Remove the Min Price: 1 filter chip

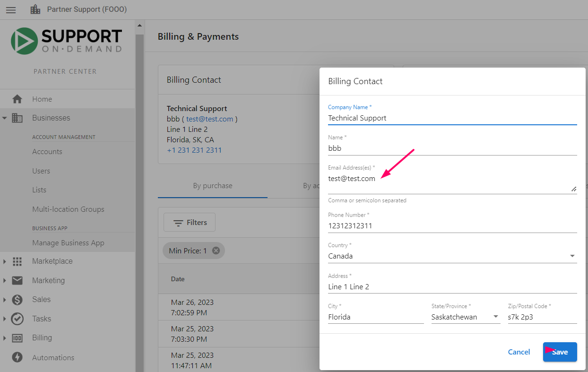(216, 251)
